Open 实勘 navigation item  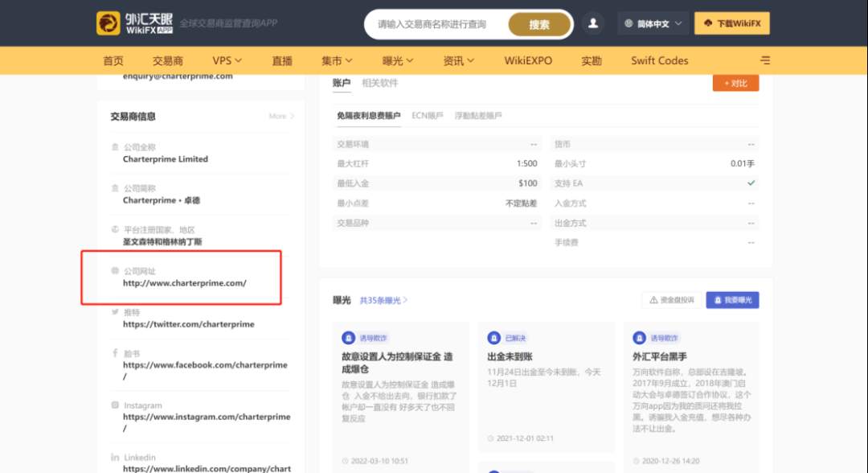click(592, 60)
